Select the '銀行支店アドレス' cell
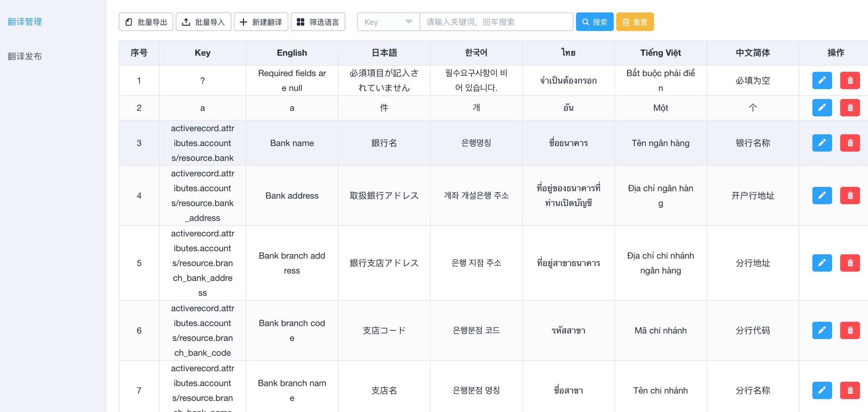The height and width of the screenshot is (412, 868). coord(384,263)
